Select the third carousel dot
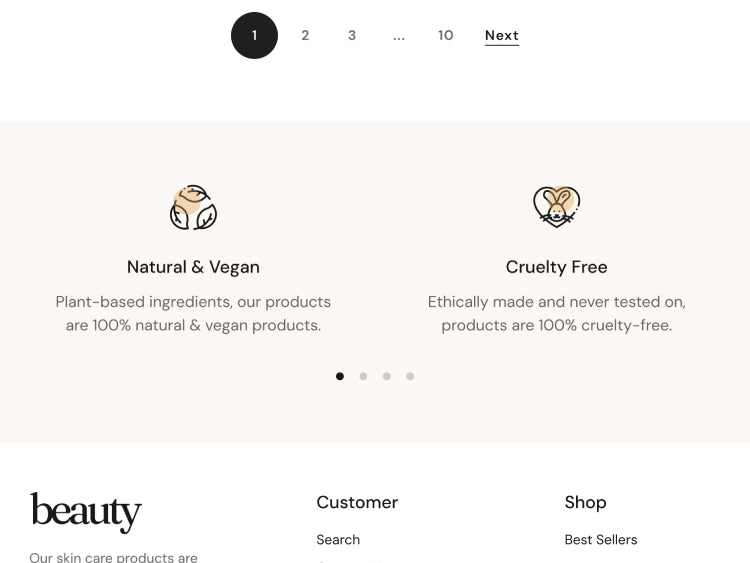The image size is (750, 563). pos(387,376)
